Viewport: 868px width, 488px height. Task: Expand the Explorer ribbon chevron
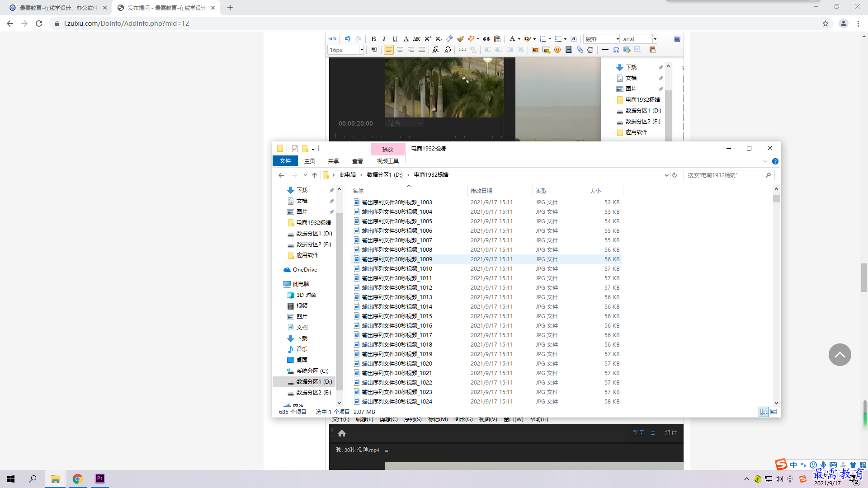(765, 161)
